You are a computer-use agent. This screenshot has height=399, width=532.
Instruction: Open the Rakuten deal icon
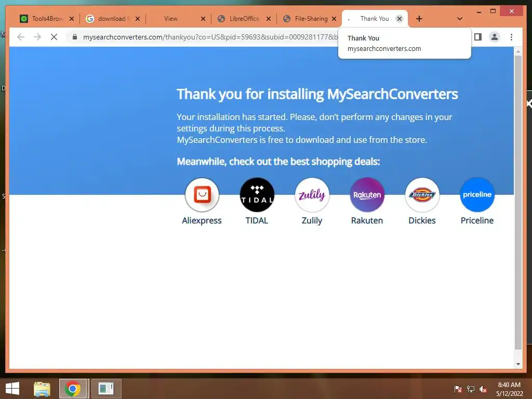(367, 195)
